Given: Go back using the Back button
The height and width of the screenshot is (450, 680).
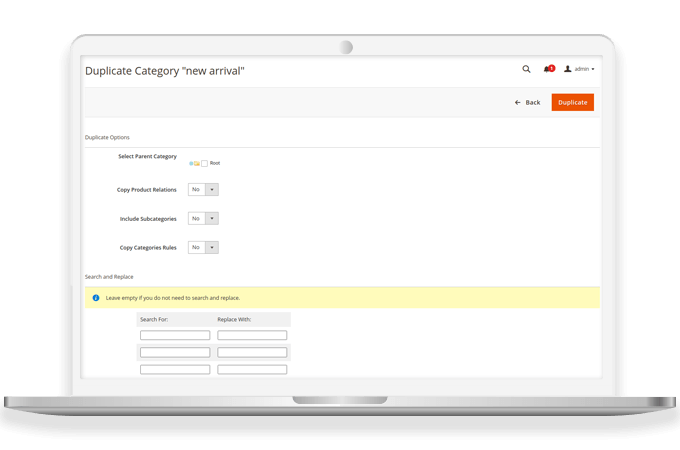Looking at the screenshot, I should click(527, 102).
